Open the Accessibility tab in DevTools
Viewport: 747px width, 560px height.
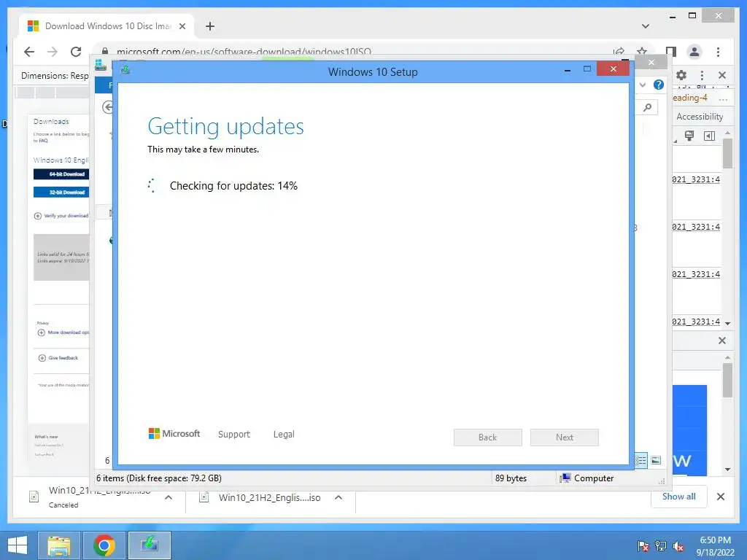[700, 117]
